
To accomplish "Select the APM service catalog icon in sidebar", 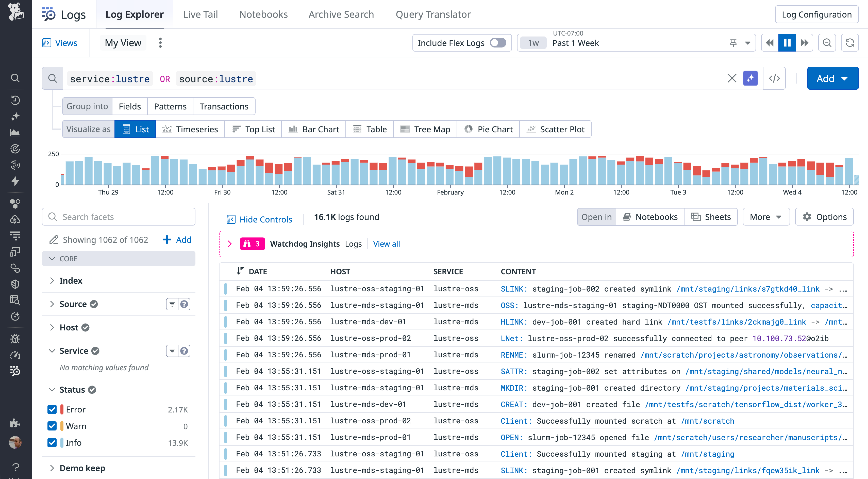I will pyautogui.click(x=15, y=204).
